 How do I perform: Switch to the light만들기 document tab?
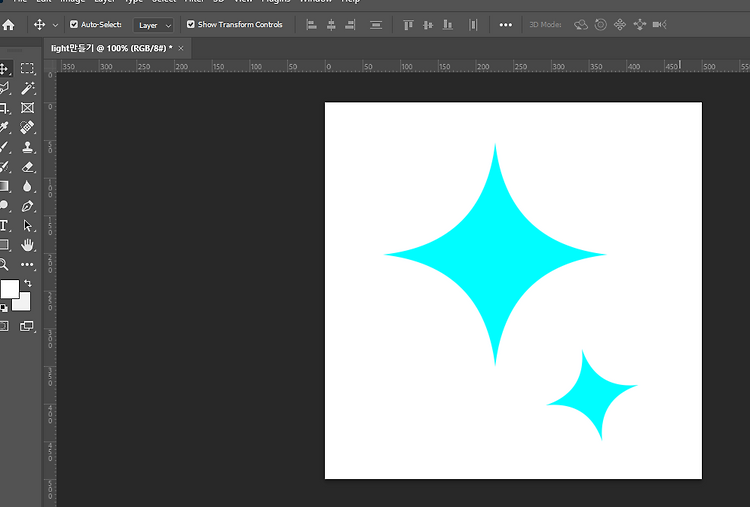(x=111, y=48)
